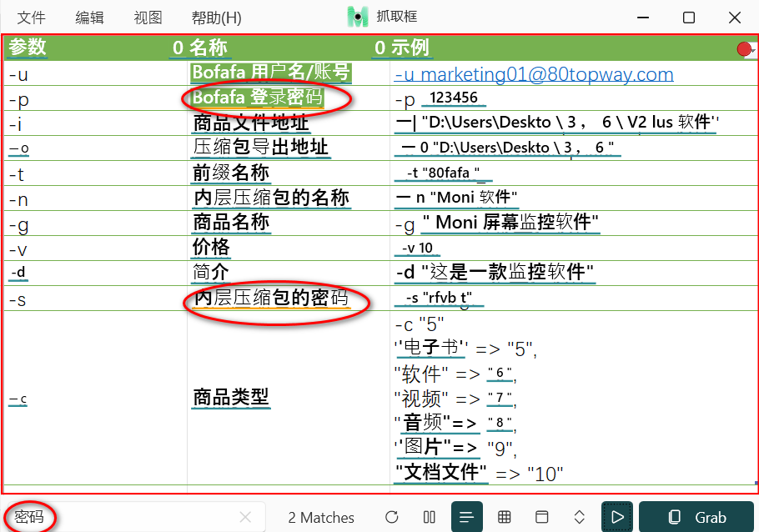Open the 视图 menu
This screenshot has width=759, height=532.
(x=148, y=18)
